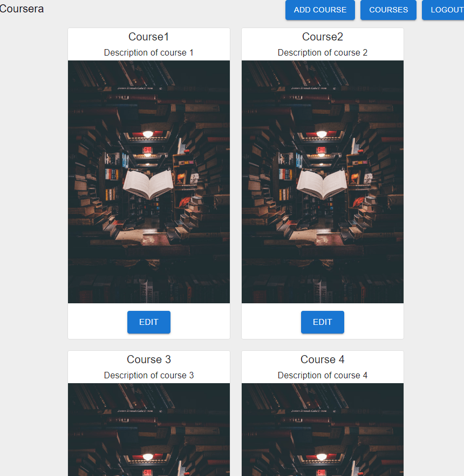Click the Course1 title text
Viewport: 464px width, 476px height.
point(149,37)
